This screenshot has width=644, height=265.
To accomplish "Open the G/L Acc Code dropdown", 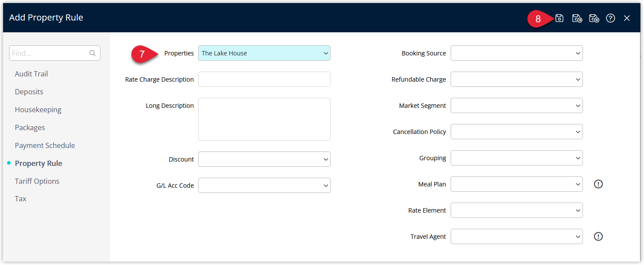I will click(264, 186).
